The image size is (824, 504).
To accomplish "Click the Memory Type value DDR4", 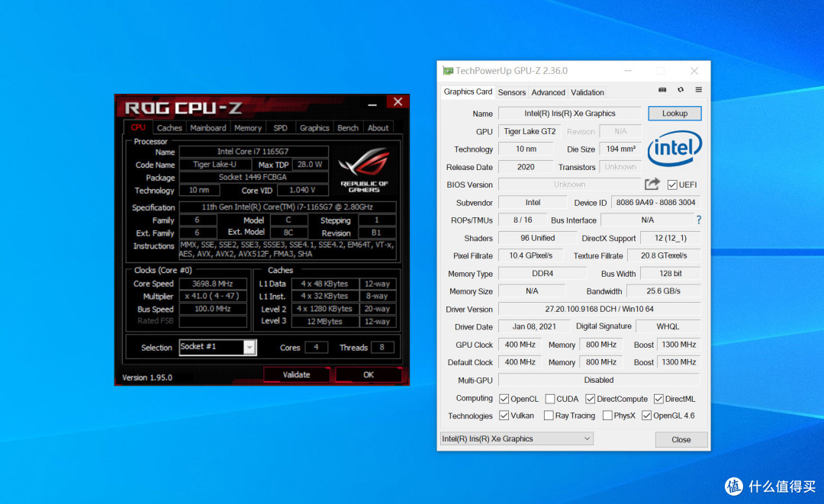I will point(542,274).
